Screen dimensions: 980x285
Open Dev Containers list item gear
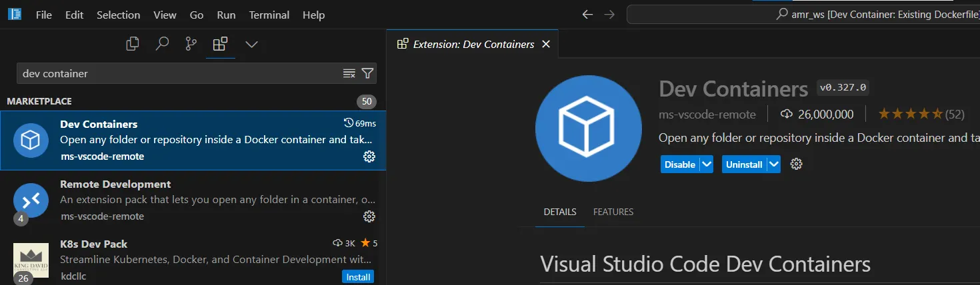click(369, 156)
